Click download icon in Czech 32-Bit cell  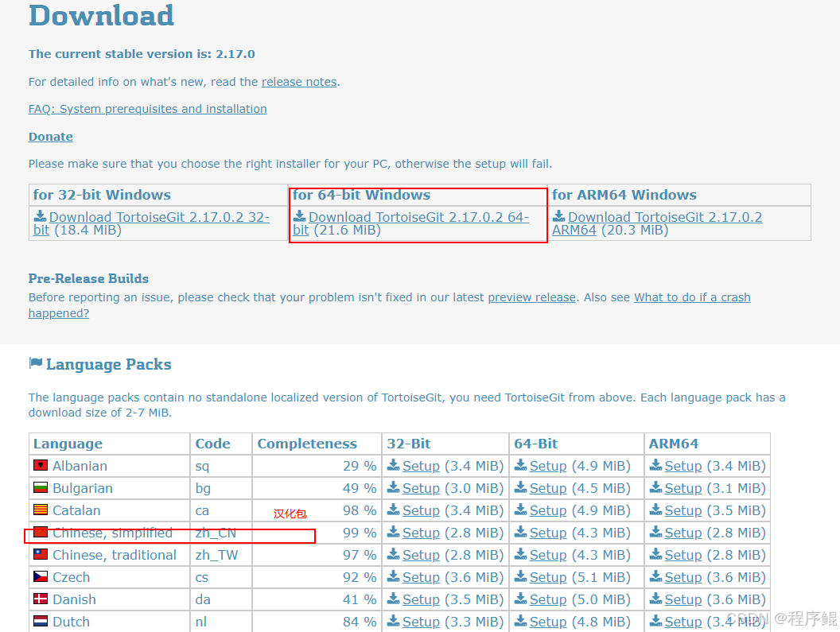click(x=394, y=576)
